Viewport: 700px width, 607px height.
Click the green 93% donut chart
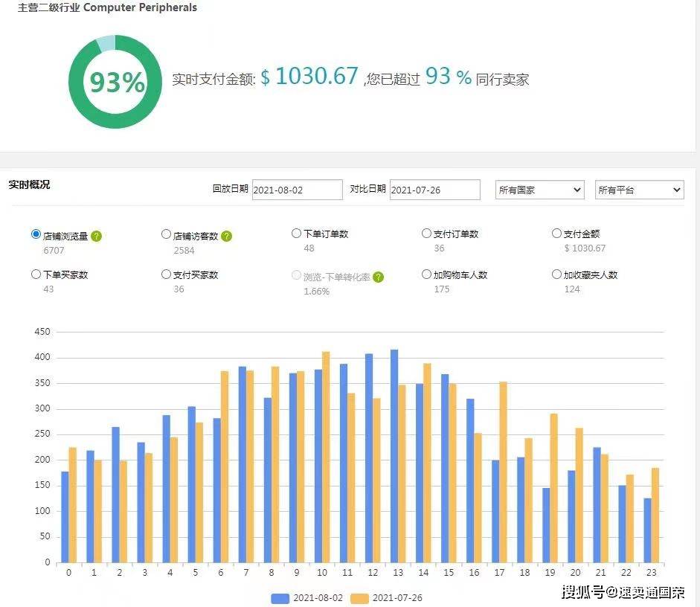(x=115, y=82)
